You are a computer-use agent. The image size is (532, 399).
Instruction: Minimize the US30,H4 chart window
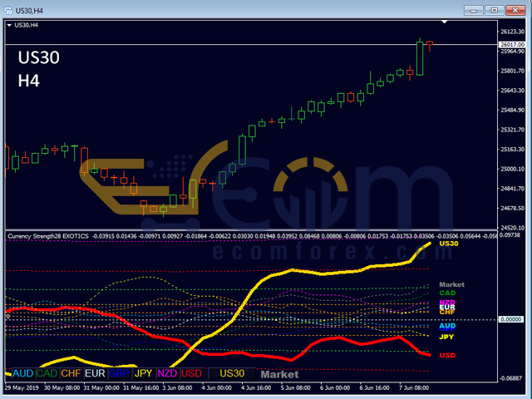click(x=473, y=11)
